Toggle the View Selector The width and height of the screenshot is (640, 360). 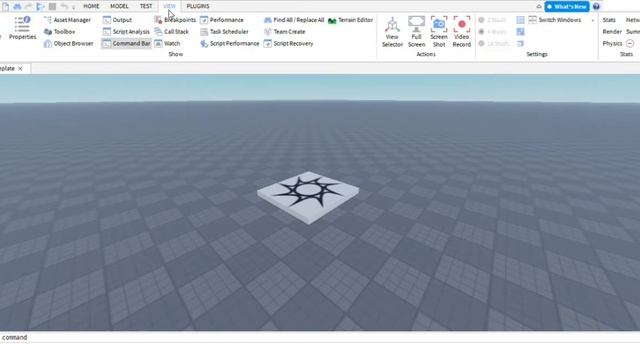tap(392, 32)
